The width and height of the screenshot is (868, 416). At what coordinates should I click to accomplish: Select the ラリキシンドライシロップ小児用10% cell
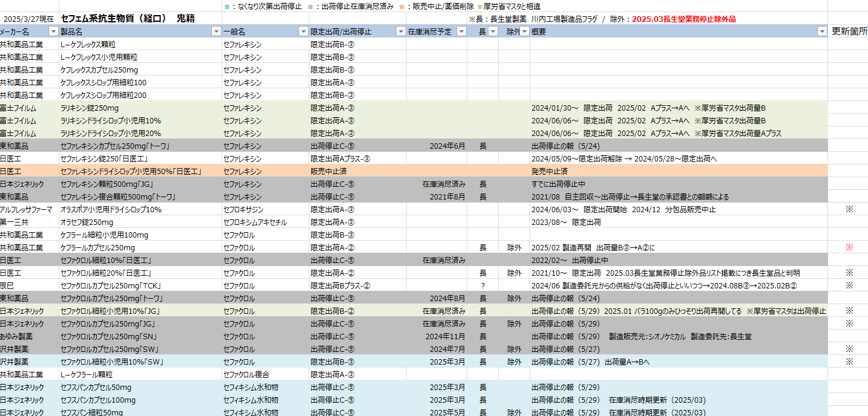[140, 120]
